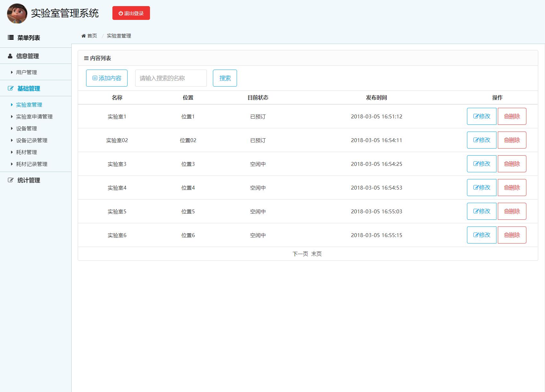The width and height of the screenshot is (545, 392).
Task: Click 空闲中 status in 实验室4 row
Action: pos(258,188)
